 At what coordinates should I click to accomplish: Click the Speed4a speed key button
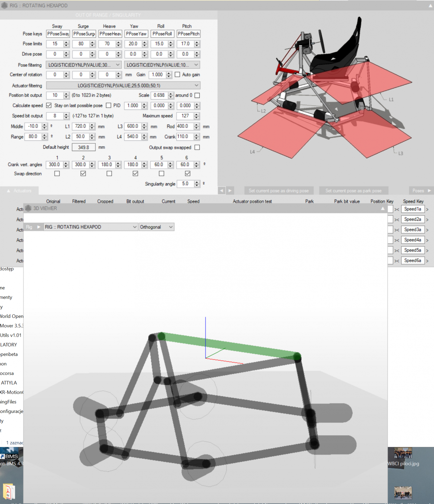(413, 240)
